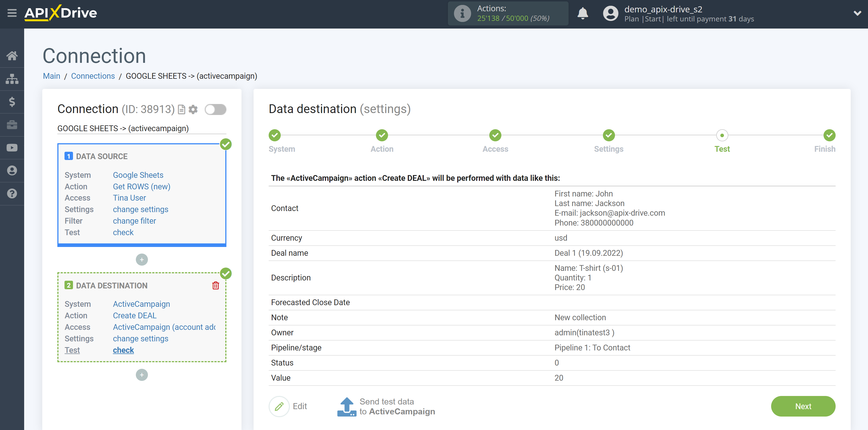
Task: Go to the Test step
Action: click(x=722, y=135)
